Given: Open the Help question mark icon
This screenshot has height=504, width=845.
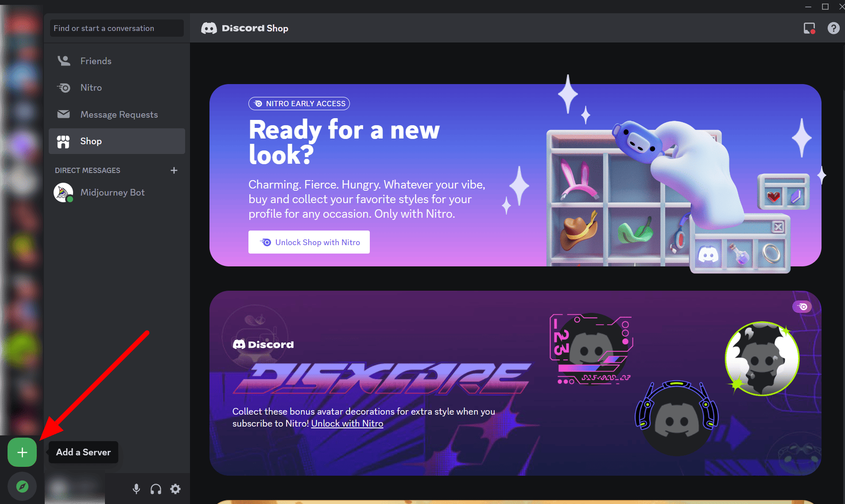Looking at the screenshot, I should point(833,28).
